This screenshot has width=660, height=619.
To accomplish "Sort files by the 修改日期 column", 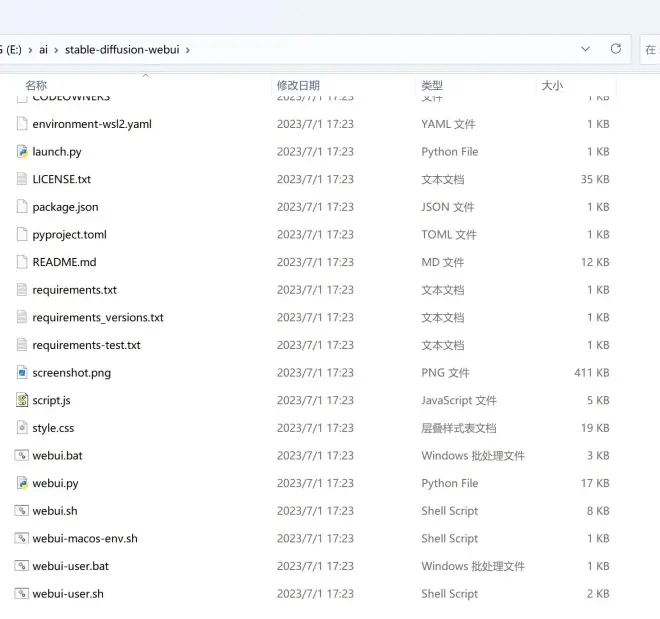I will point(298,85).
